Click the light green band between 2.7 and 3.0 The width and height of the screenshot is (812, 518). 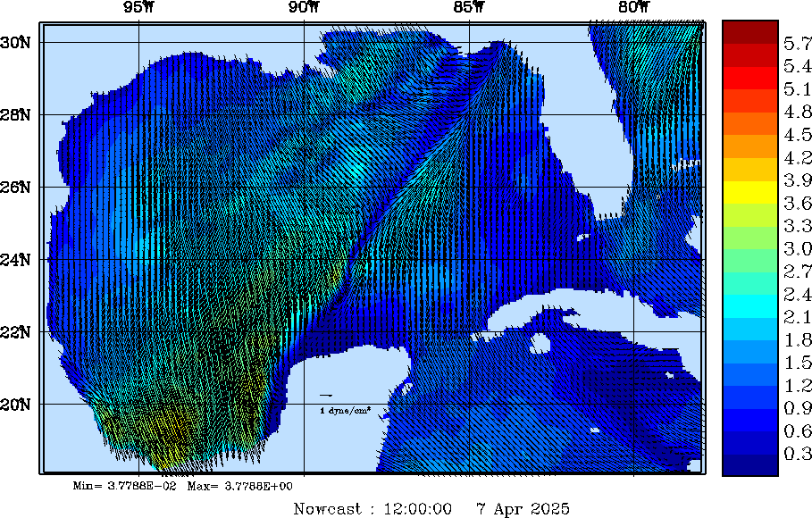tap(750, 261)
